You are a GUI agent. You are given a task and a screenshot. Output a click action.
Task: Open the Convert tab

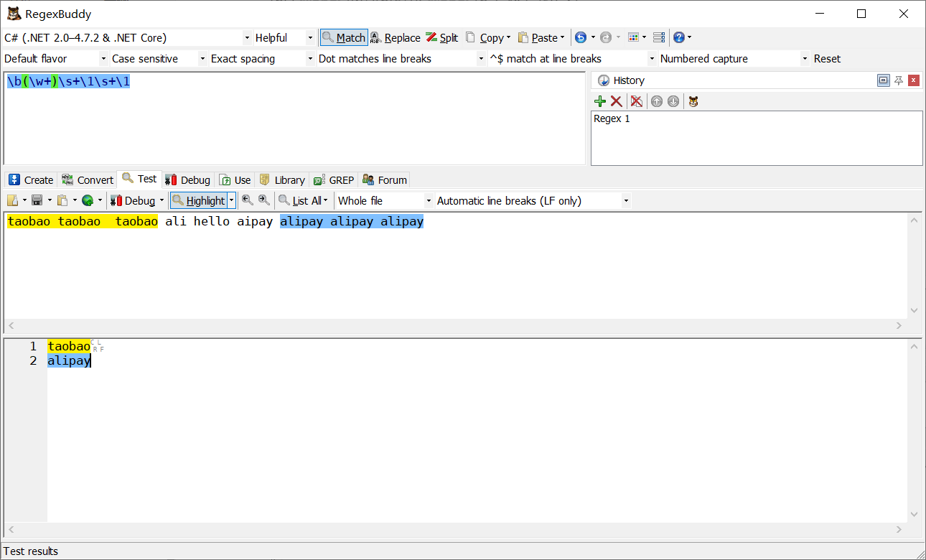click(87, 179)
